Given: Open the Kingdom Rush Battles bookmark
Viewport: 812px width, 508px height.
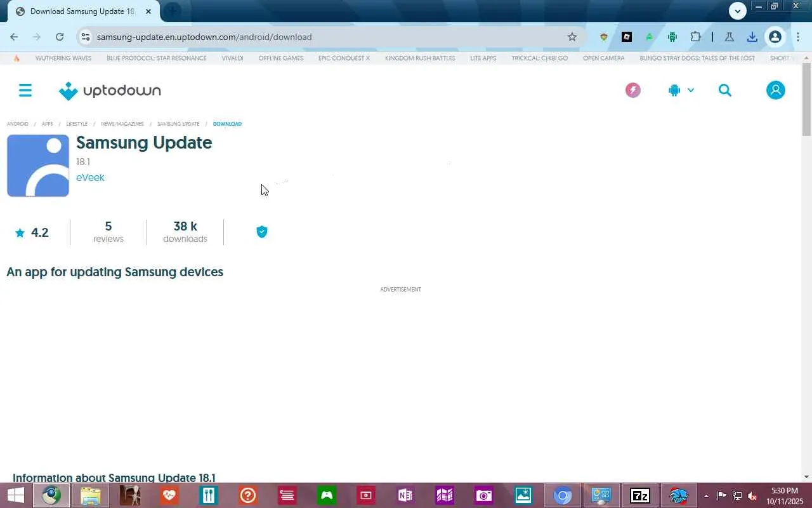Looking at the screenshot, I should point(420,58).
